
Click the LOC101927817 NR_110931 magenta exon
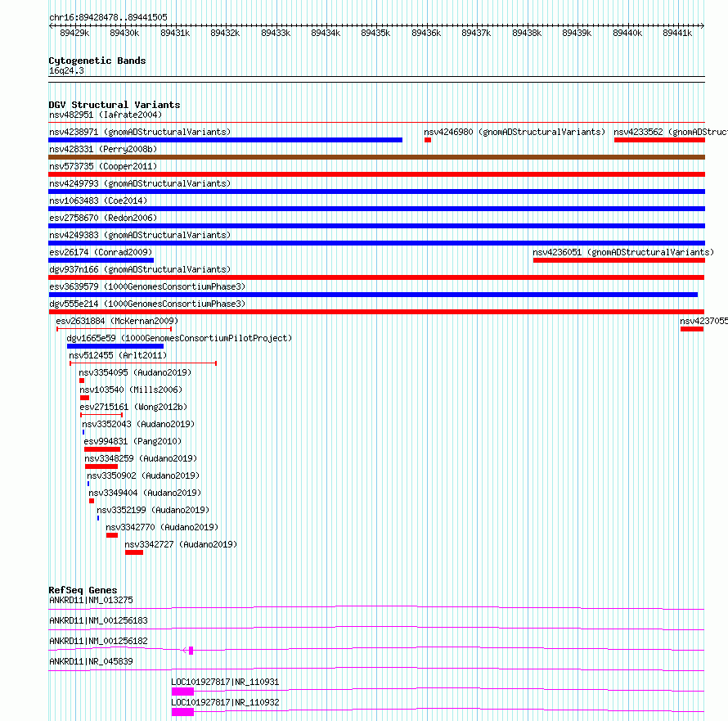(x=182, y=692)
